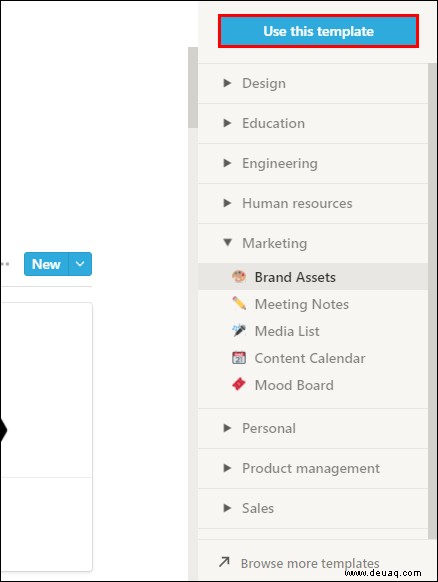Click the Meeting Notes pencil icon
The height and width of the screenshot is (582, 438).
[239, 304]
